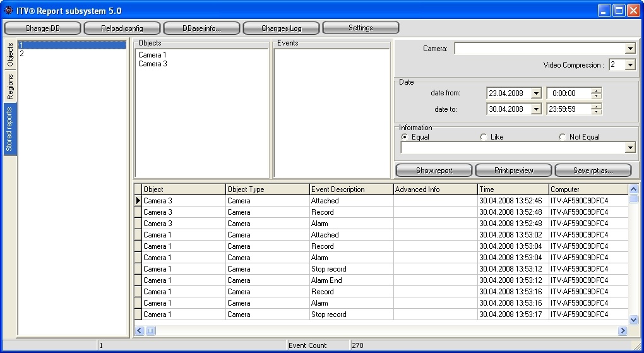Open the Video Compression dropdown
Viewport: 644px width, 353px height.
[x=630, y=65]
